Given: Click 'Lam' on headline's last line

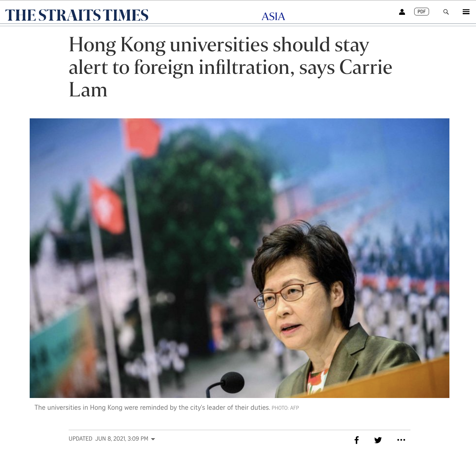Looking at the screenshot, I should click(x=88, y=90).
